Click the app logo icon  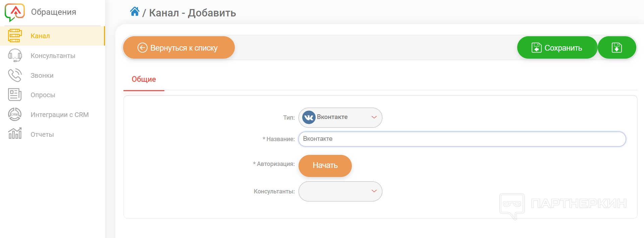14,12
